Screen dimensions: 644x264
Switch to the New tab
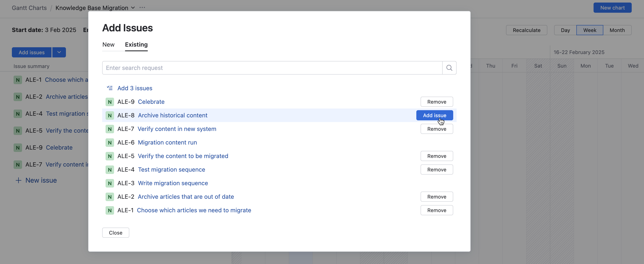click(108, 44)
